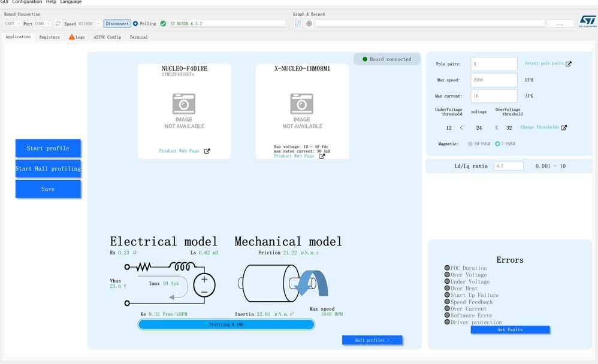
Task: Open the Detect pole pairs link
Action: (544, 63)
